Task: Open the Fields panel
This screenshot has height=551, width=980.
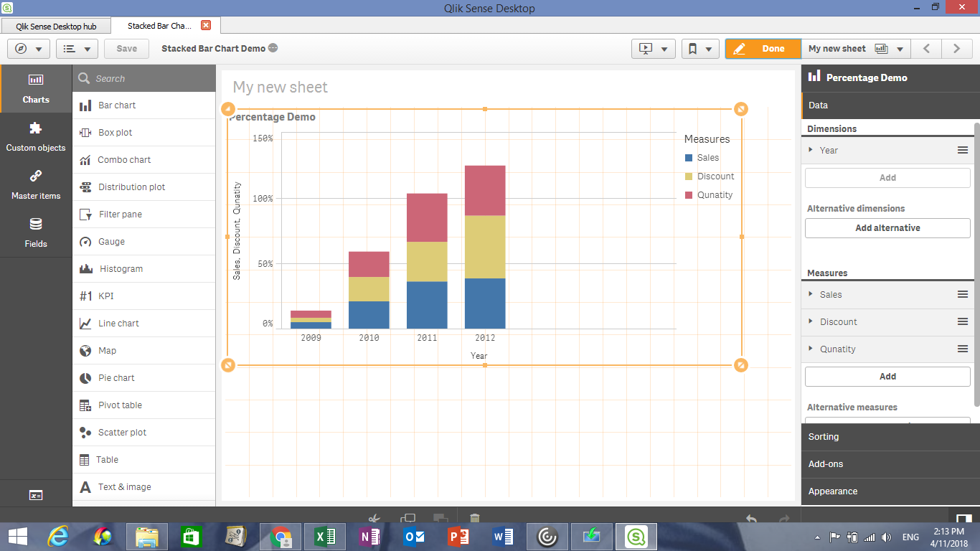Action: 36,232
